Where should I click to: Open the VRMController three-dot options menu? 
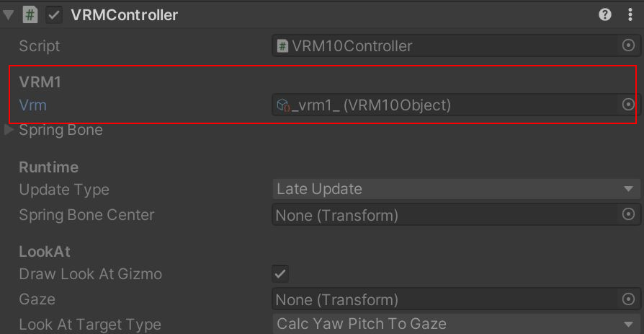(x=630, y=15)
